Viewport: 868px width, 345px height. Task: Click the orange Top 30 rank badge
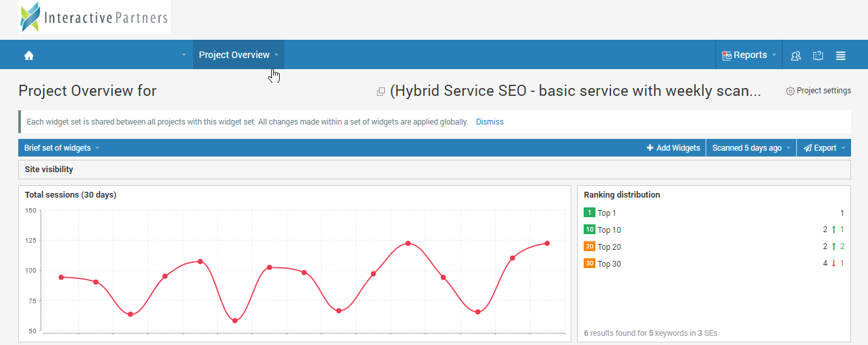pos(590,263)
